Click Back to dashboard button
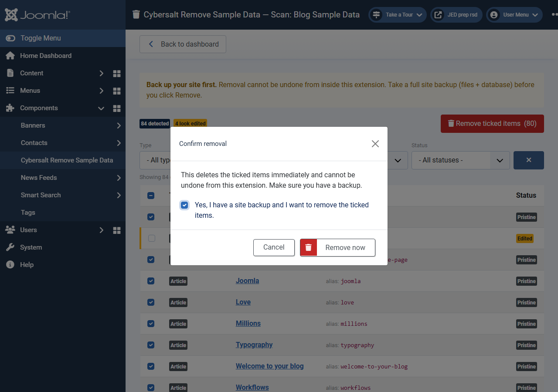The width and height of the screenshot is (558, 392). [x=183, y=44]
